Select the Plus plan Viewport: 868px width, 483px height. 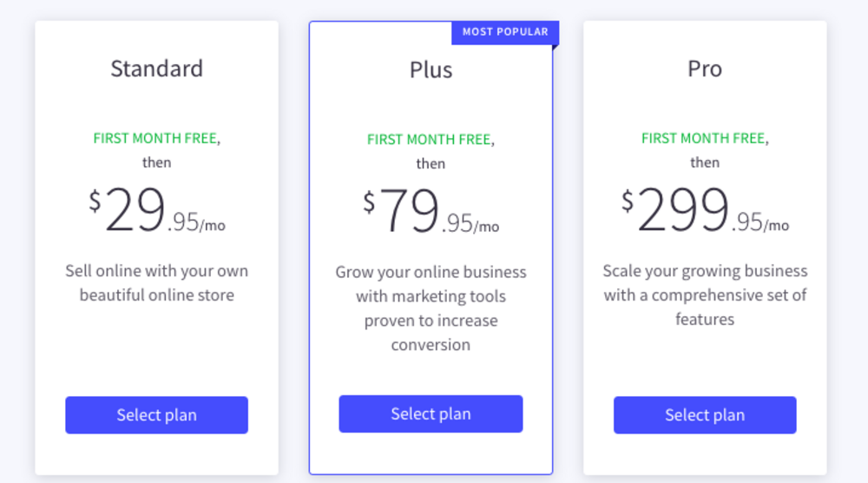click(431, 414)
